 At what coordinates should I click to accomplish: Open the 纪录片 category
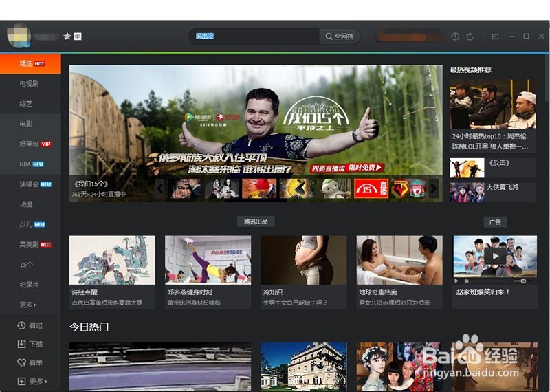point(30,285)
